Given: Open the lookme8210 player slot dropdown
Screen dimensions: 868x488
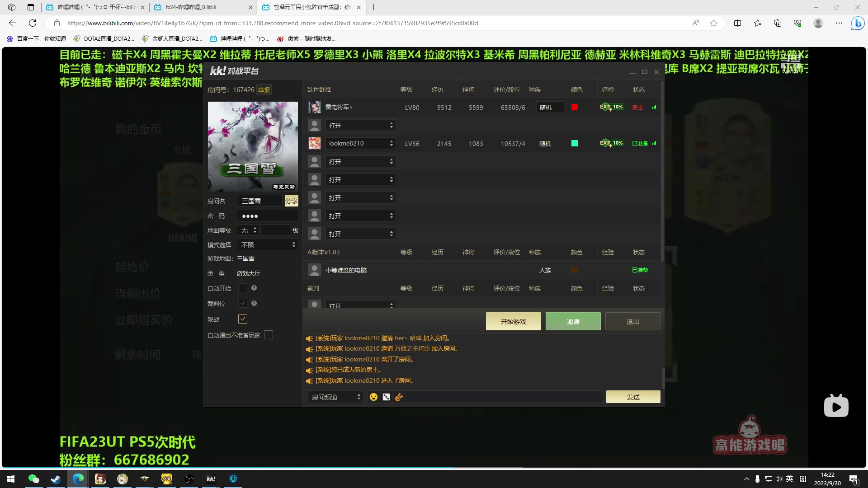Looking at the screenshot, I should 360,143.
